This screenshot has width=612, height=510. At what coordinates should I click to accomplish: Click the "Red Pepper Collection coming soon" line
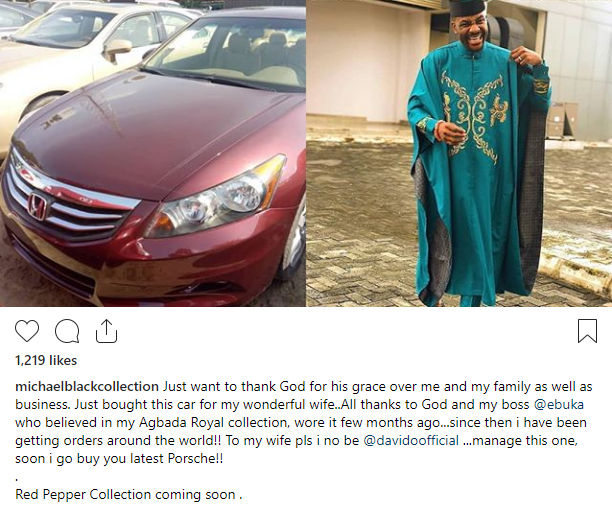pos(129,493)
